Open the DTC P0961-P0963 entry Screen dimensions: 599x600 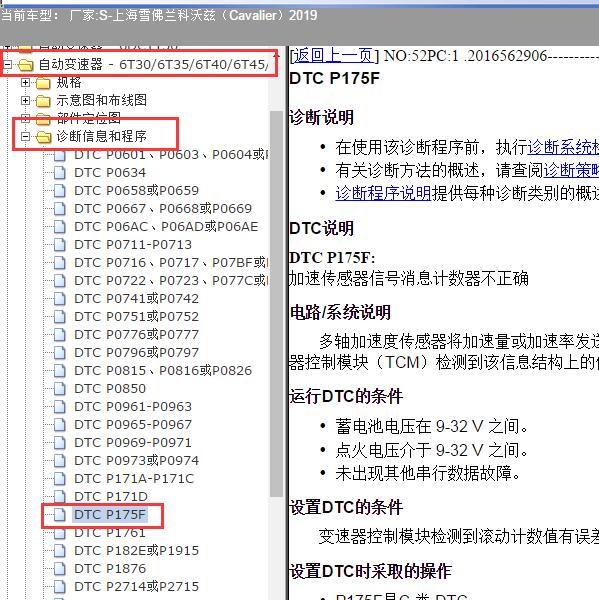point(133,407)
